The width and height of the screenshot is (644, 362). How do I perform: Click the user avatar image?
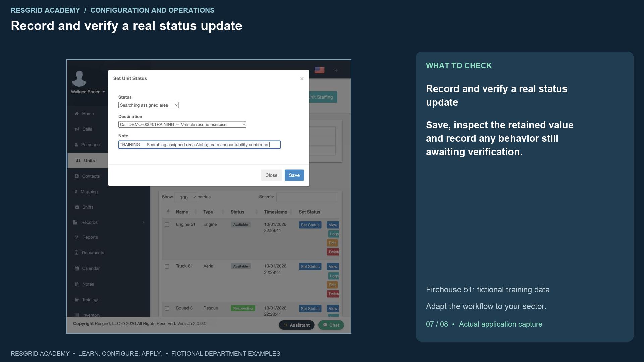coord(79,78)
